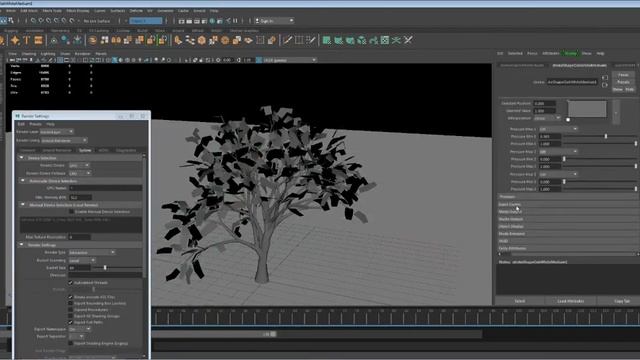Click the Sign In dropdown button

pyautogui.click(x=274, y=20)
